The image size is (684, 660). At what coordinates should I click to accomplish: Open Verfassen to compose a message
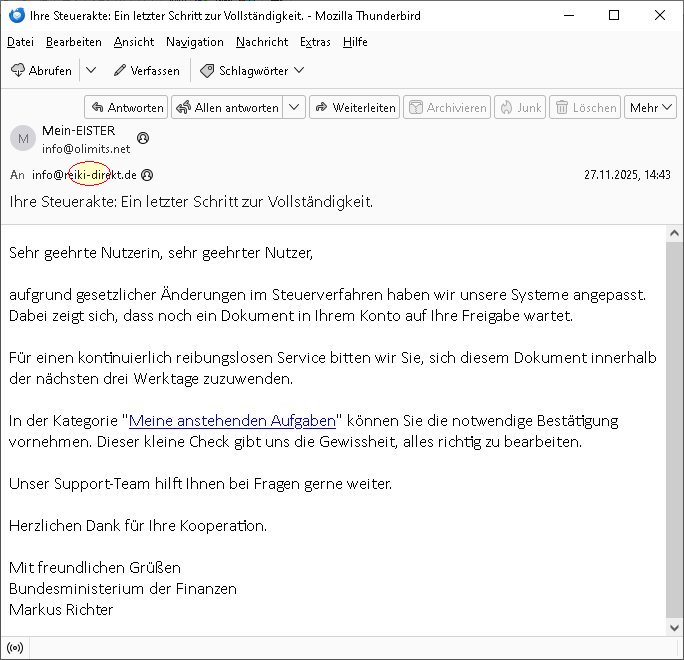[x=146, y=71]
